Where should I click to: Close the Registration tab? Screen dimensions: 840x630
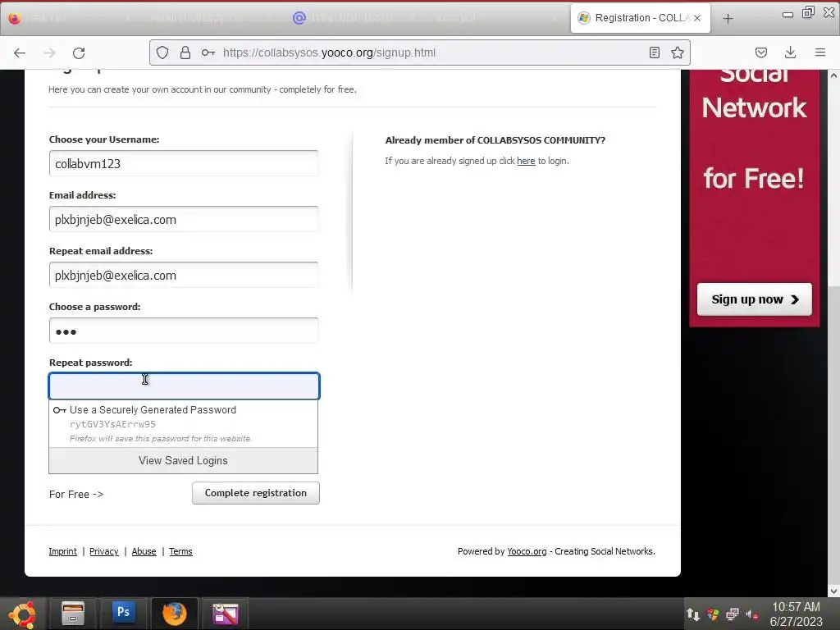pos(697,18)
